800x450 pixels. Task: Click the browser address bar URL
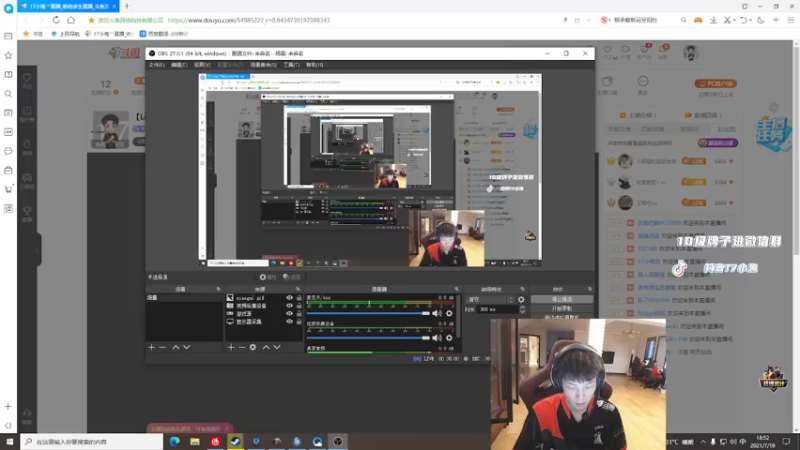[x=249, y=20]
